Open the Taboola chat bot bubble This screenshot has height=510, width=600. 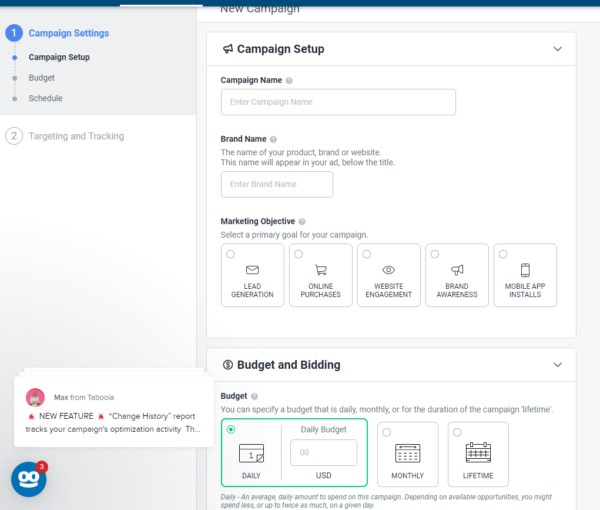point(28,479)
